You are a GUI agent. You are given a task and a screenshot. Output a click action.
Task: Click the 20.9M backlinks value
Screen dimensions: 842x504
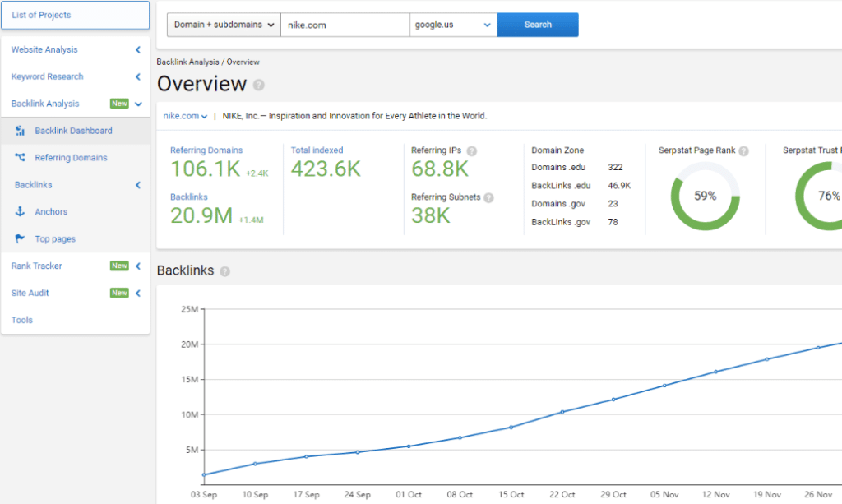point(201,215)
